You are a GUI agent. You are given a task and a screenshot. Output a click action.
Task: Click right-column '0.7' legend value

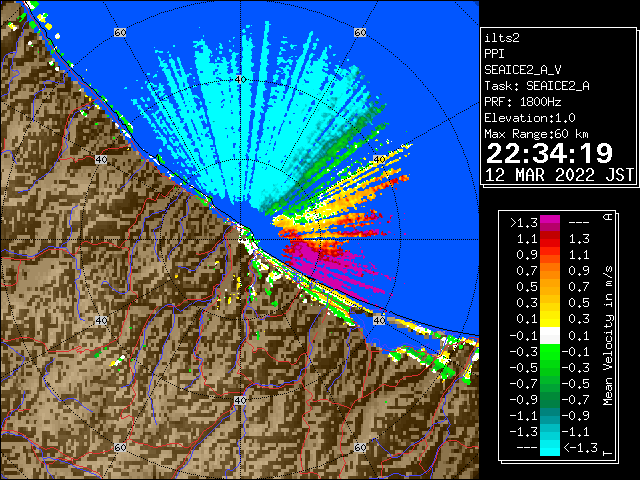579,287
